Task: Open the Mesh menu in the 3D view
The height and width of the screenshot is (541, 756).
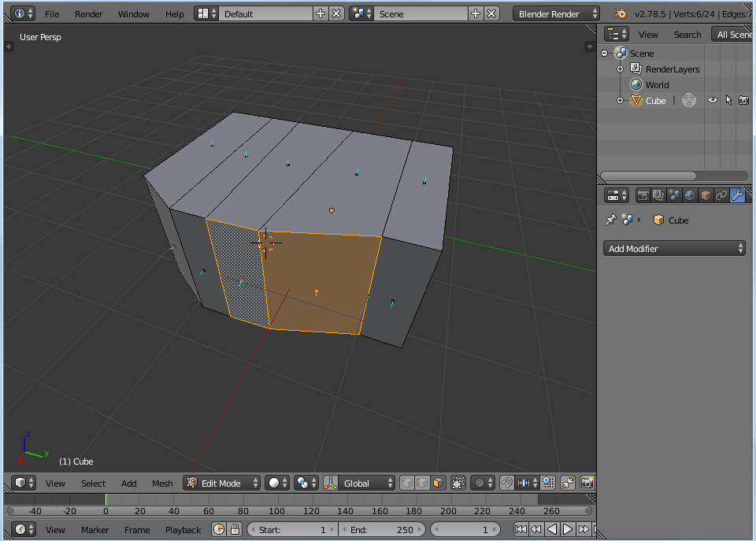Action: pyautogui.click(x=162, y=483)
